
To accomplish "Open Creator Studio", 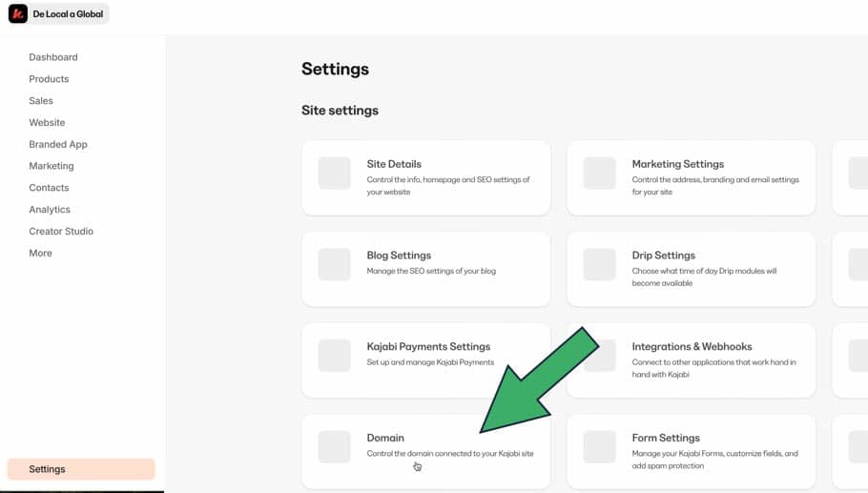I will [x=61, y=232].
